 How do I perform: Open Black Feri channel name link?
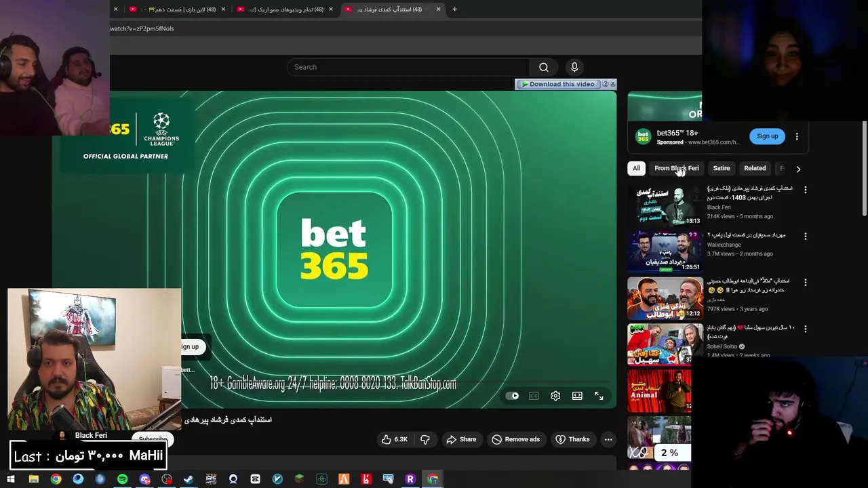click(91, 435)
